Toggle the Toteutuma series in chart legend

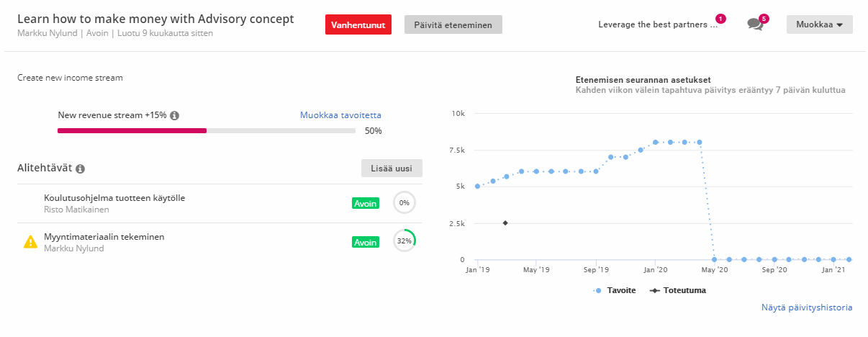pyautogui.click(x=677, y=290)
